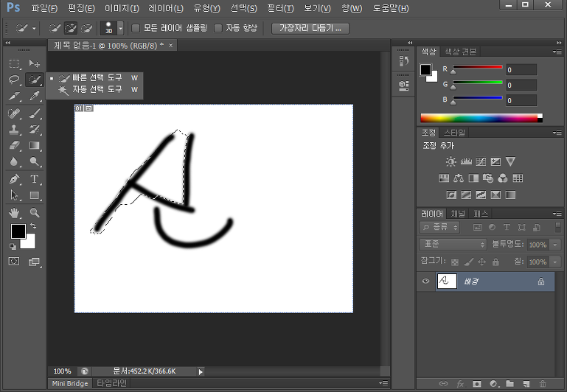Open the Layers panel flyout menu
The height and width of the screenshot is (392, 567).
click(557, 214)
